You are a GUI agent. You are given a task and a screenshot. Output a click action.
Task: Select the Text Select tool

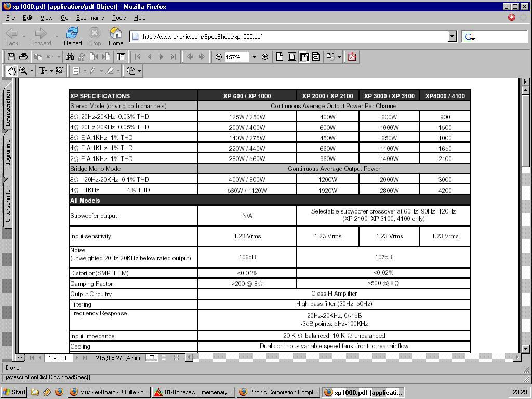[43, 71]
